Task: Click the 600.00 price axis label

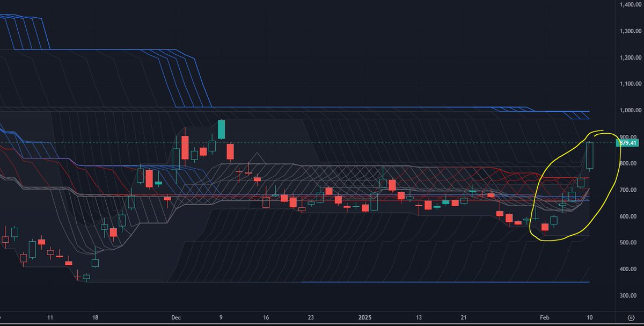Action: [627, 216]
